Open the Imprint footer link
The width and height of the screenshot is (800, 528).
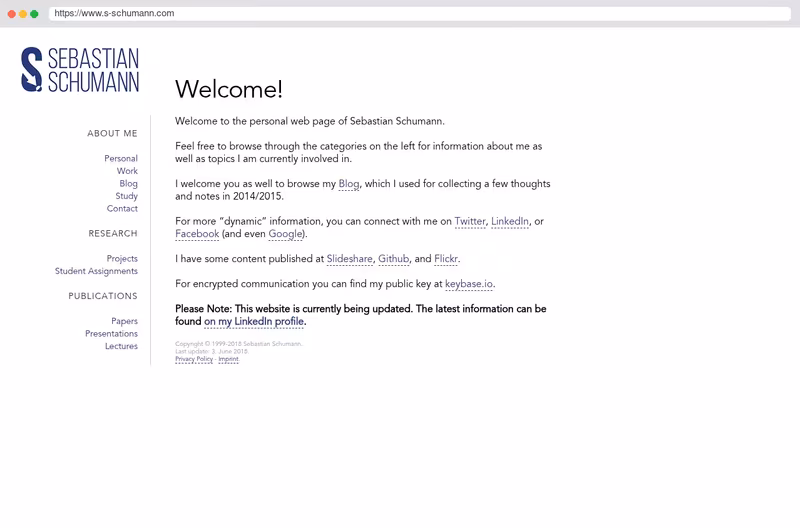tap(228, 359)
